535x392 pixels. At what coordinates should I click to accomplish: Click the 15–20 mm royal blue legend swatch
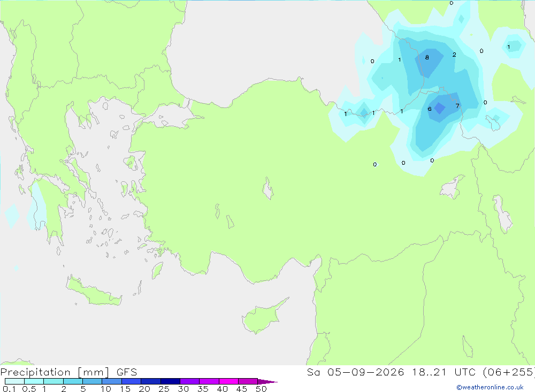pos(131,381)
